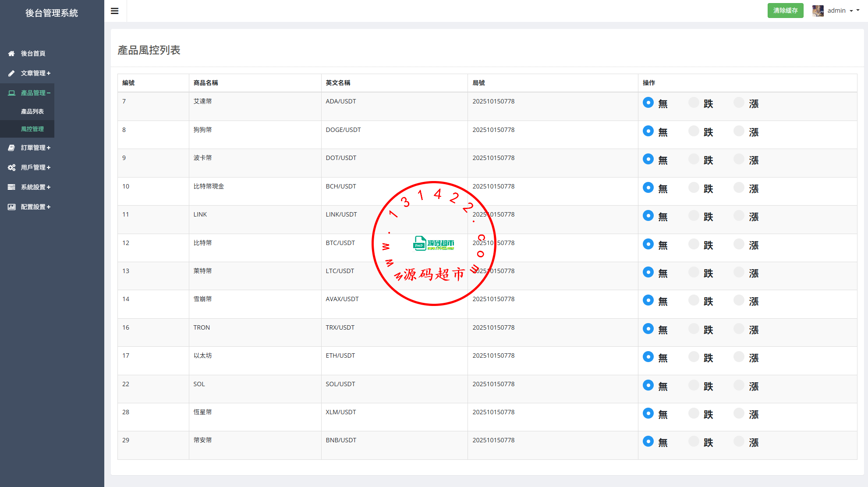
Task: Click the home icon beside 後台首頁
Action: click(11, 53)
